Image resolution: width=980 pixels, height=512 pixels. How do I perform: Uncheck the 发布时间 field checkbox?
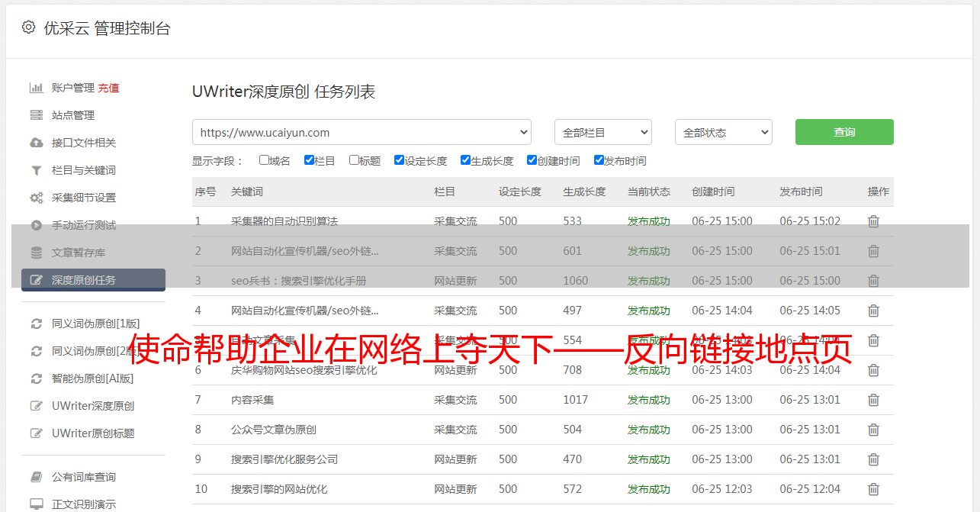point(599,160)
